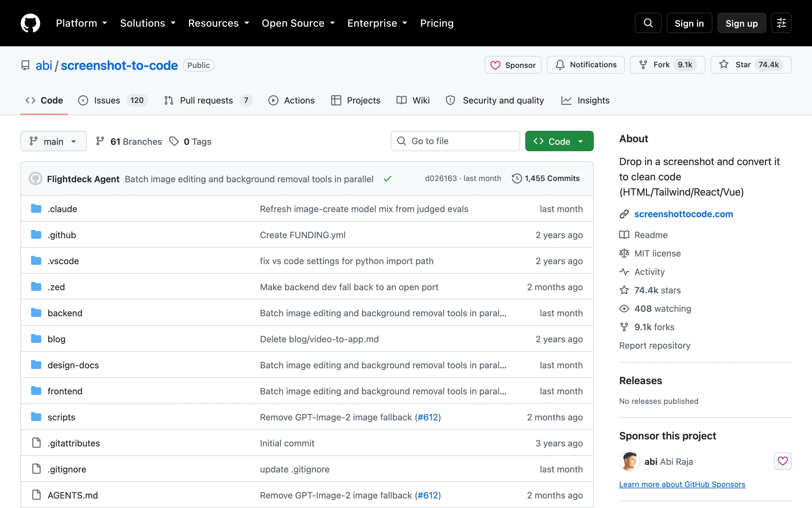This screenshot has height=508, width=812.
Task: Open 61 Branches link
Action: click(129, 142)
